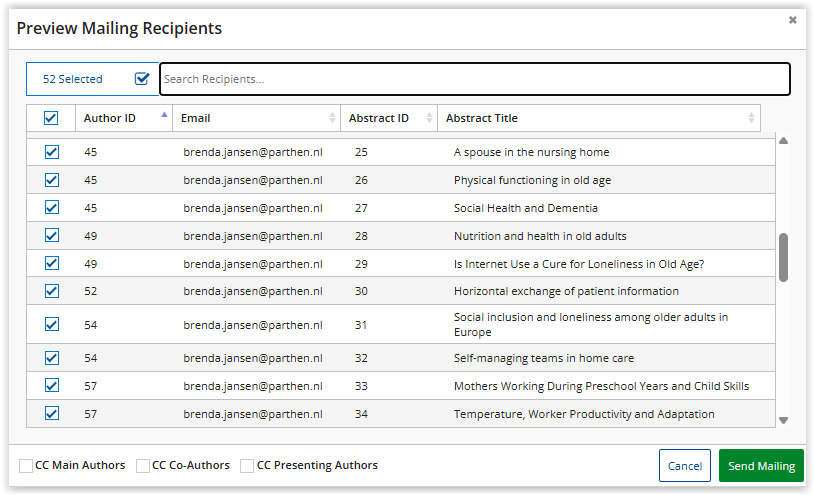Uncheck row for Nutrition and health in old adults
This screenshot has width=814, height=495.
pyautogui.click(x=52, y=236)
